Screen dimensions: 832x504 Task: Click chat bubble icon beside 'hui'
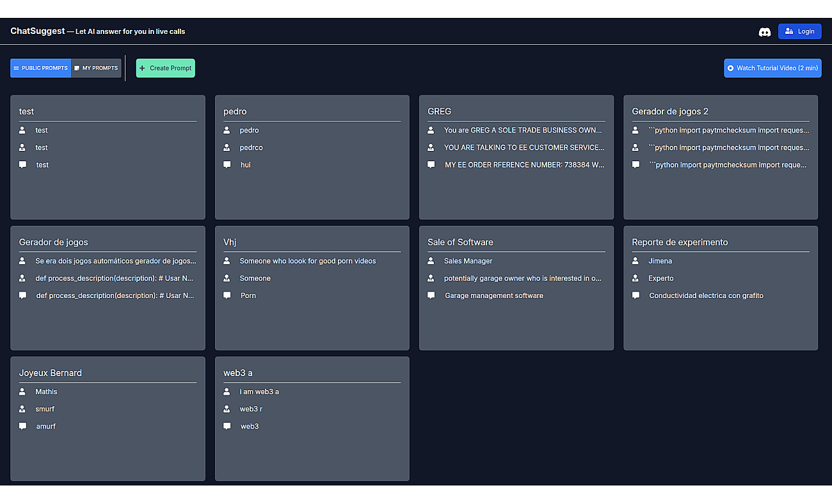(x=227, y=164)
